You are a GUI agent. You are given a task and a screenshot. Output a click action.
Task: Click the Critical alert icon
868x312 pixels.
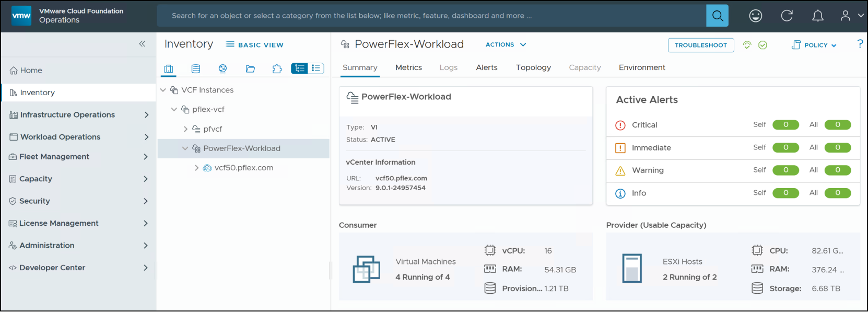point(620,125)
